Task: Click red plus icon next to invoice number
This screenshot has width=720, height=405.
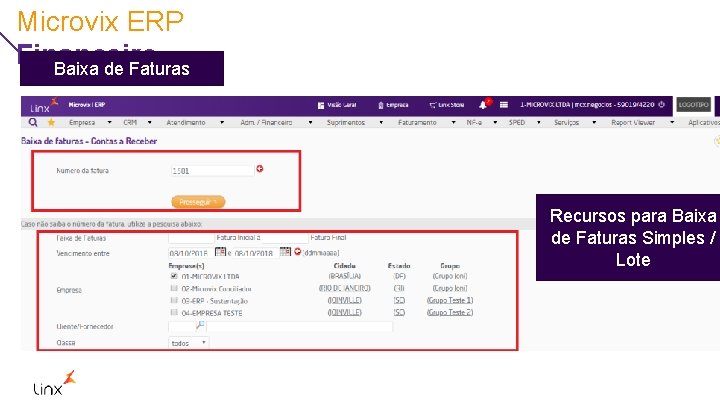Action: point(260,169)
